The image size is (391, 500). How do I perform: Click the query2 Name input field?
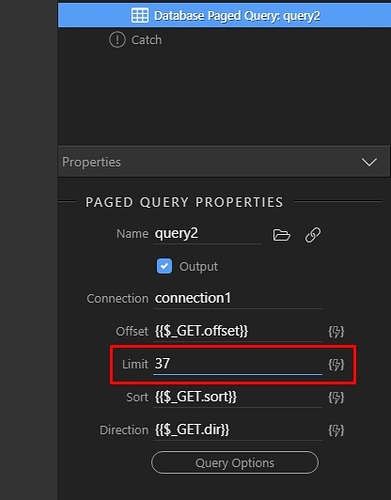[x=207, y=234]
